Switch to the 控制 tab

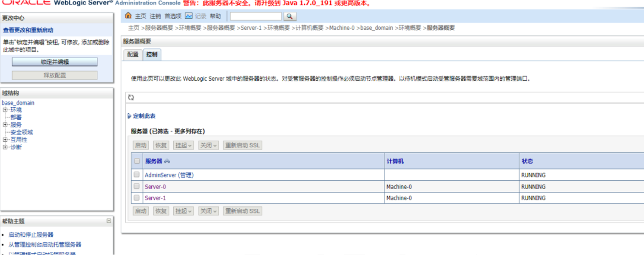click(x=152, y=54)
